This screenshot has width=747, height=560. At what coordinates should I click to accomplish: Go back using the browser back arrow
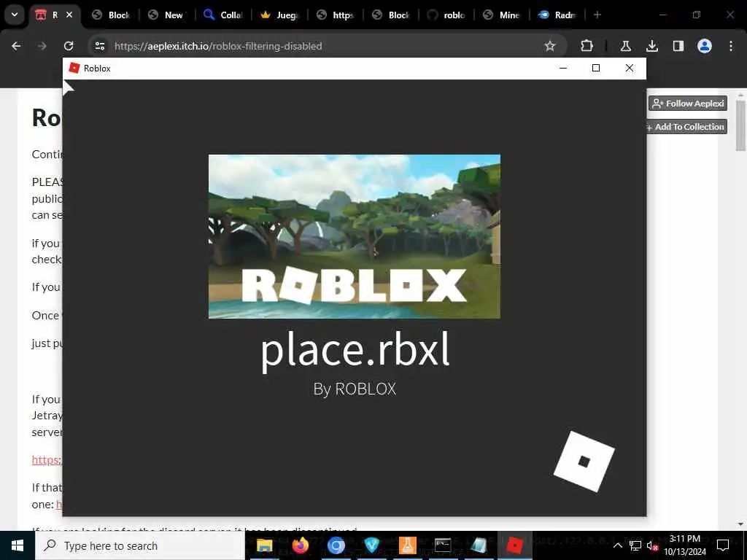coord(16,46)
